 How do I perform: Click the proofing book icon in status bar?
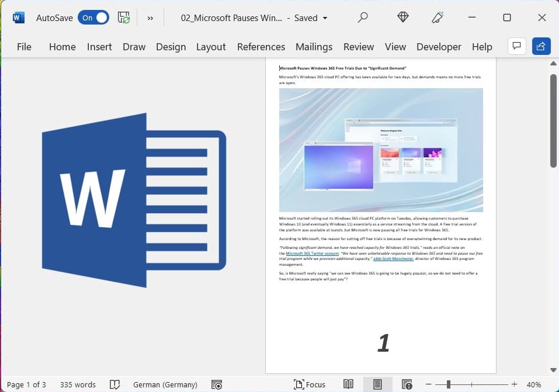(114, 384)
